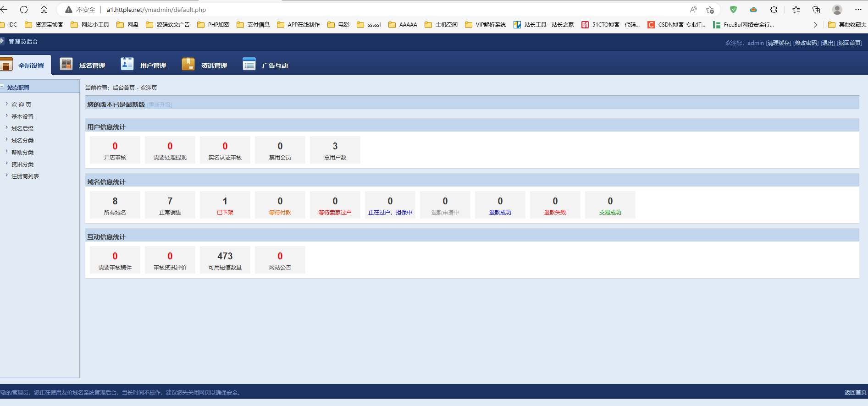Viewport: 868px width, 406px height.
Task: Click the 域名管理 grid icon
Action: pos(66,64)
